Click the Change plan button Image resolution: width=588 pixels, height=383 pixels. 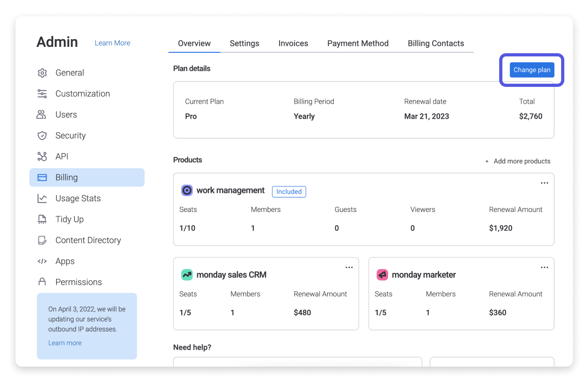coord(532,70)
